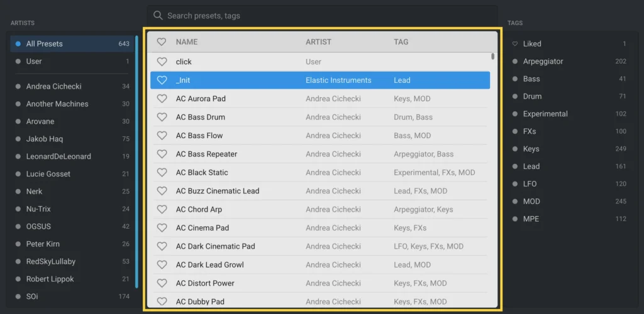Viewport: 644px width, 314px height.
Task: Toggle the LFO tag filter
Action: coord(570,183)
